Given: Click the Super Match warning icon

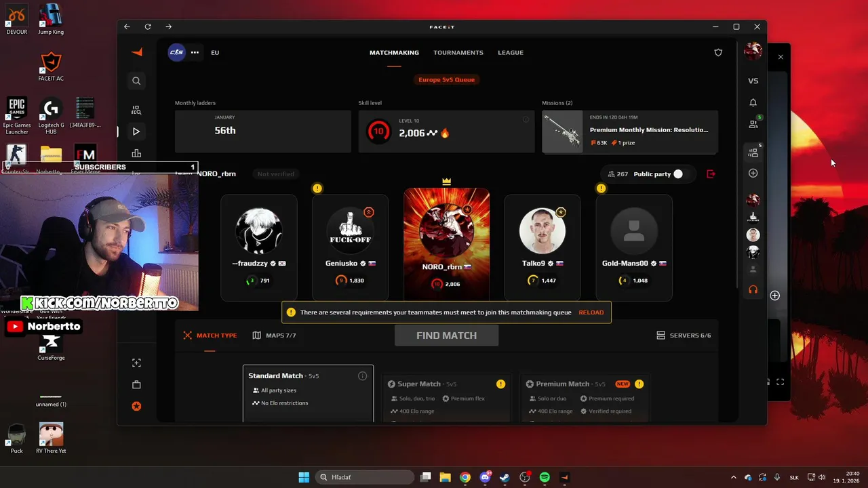Looking at the screenshot, I should coord(500,384).
